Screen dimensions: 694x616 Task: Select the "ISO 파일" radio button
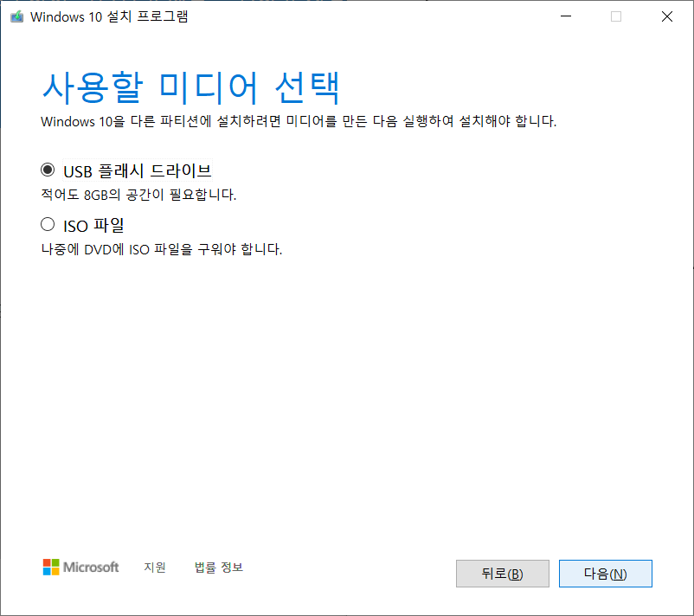pos(48,224)
